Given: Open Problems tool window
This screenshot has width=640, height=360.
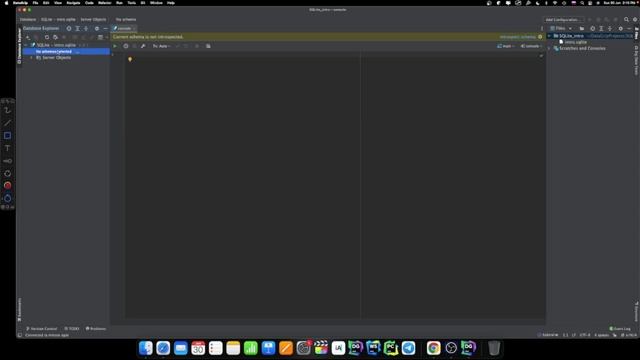Looking at the screenshot, I should pos(96,329).
